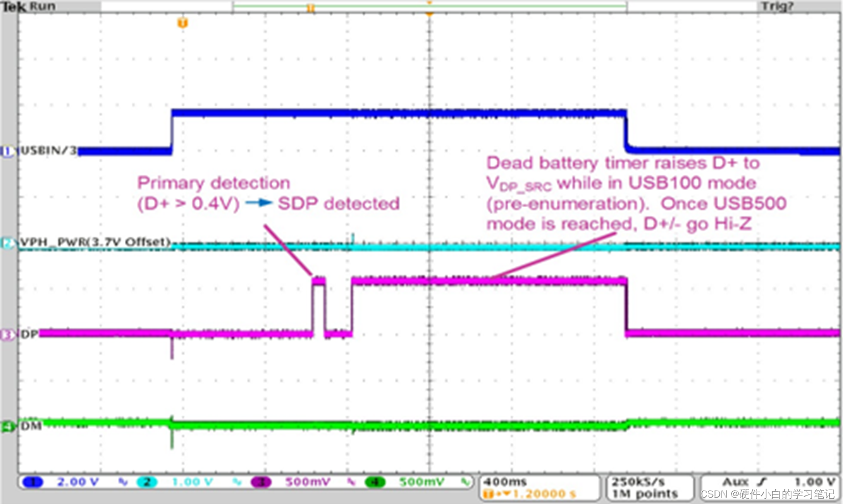Image resolution: width=843 pixels, height=504 pixels.
Task: Click the orange marker in the record overview bar
Action: (311, 7)
